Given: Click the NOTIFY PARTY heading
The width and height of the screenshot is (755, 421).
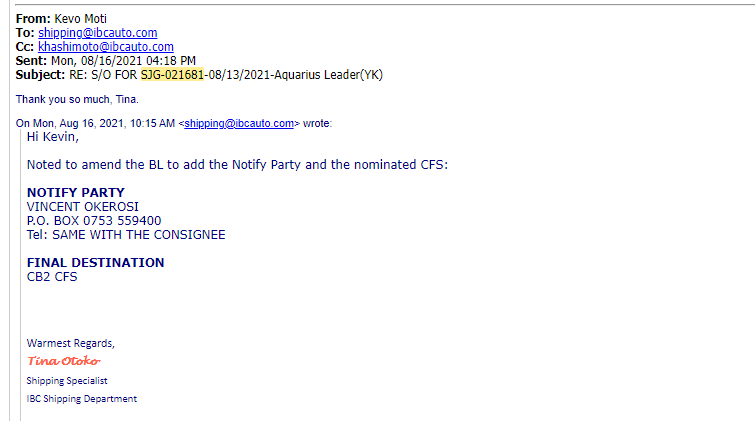Looking at the screenshot, I should 76,193.
